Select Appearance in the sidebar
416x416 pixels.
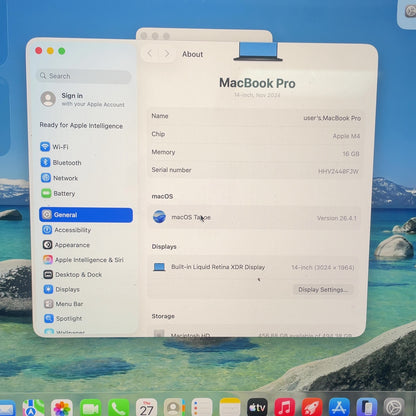pos(66,245)
